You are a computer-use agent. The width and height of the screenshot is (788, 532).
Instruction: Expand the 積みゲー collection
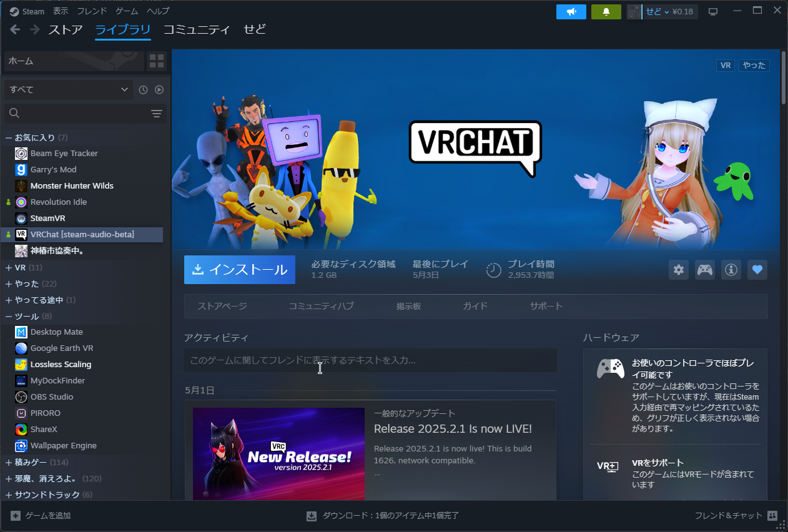9,463
